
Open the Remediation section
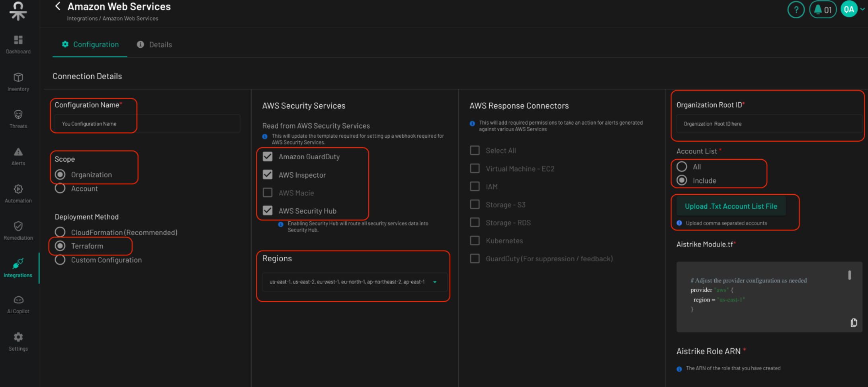tap(18, 231)
